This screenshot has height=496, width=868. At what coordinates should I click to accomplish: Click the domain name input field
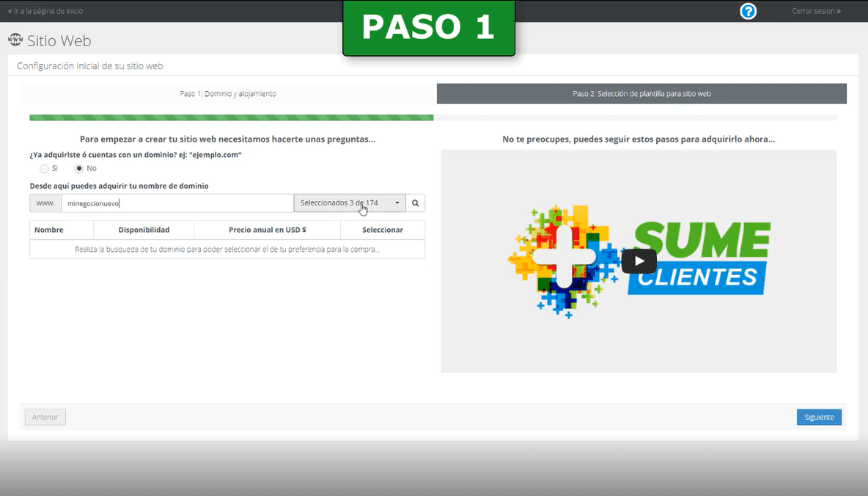coord(177,203)
